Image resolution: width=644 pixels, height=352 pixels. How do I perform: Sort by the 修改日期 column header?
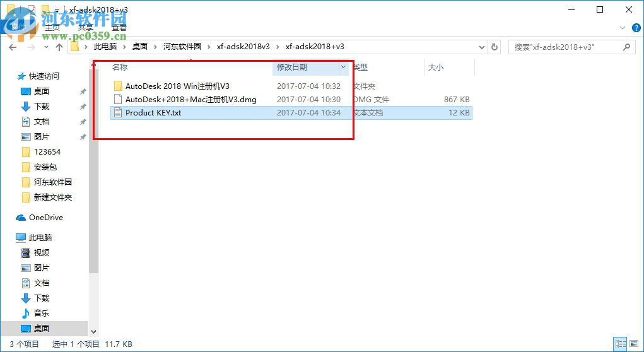coord(292,67)
